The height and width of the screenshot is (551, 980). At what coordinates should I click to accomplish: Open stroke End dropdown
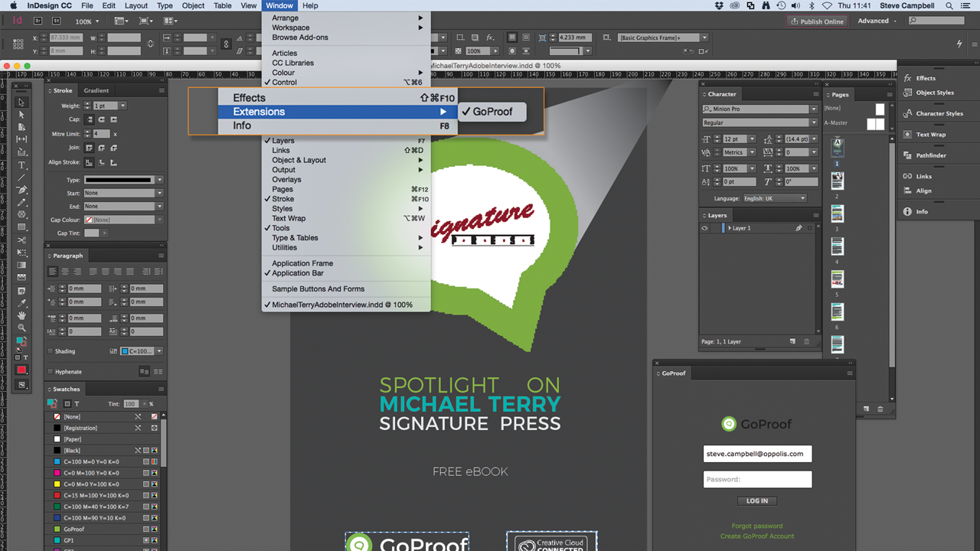pyautogui.click(x=159, y=207)
